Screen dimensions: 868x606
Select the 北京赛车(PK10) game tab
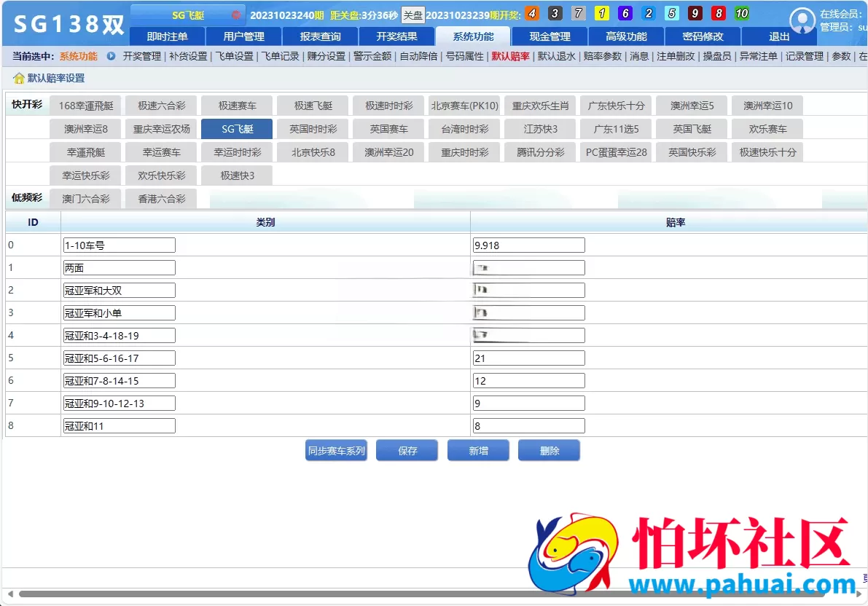[465, 105]
